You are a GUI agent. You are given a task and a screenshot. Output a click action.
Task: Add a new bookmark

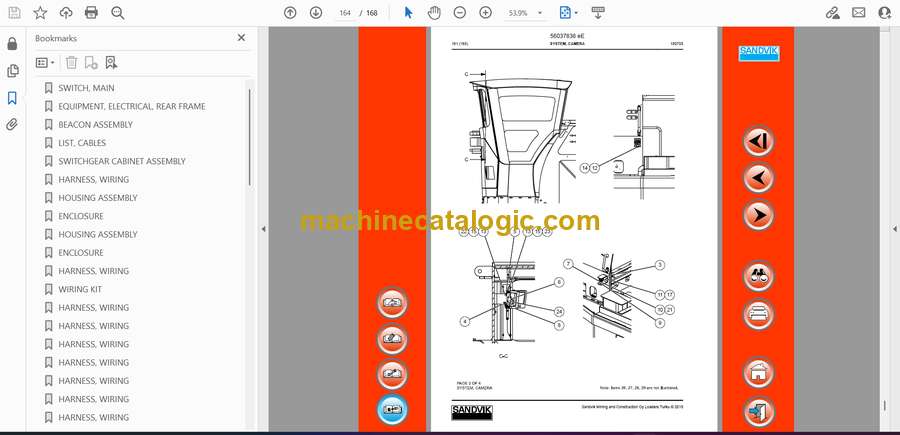tap(91, 63)
